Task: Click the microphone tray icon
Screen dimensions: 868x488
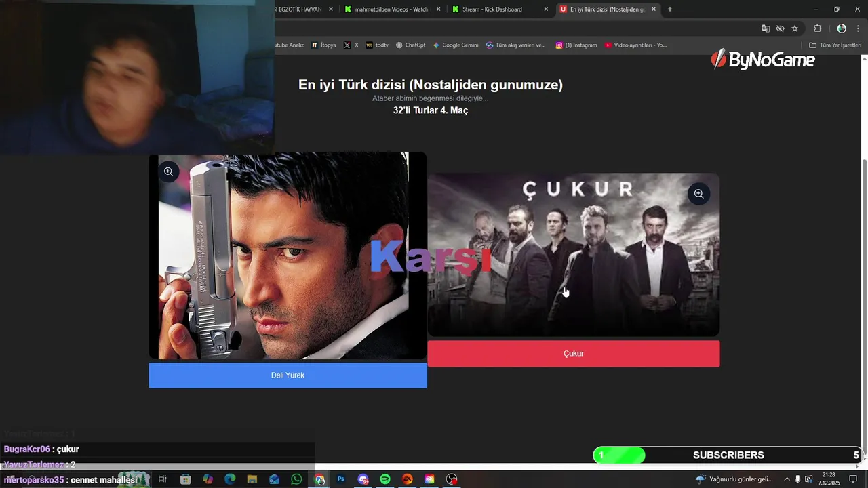Action: pyautogui.click(x=797, y=479)
